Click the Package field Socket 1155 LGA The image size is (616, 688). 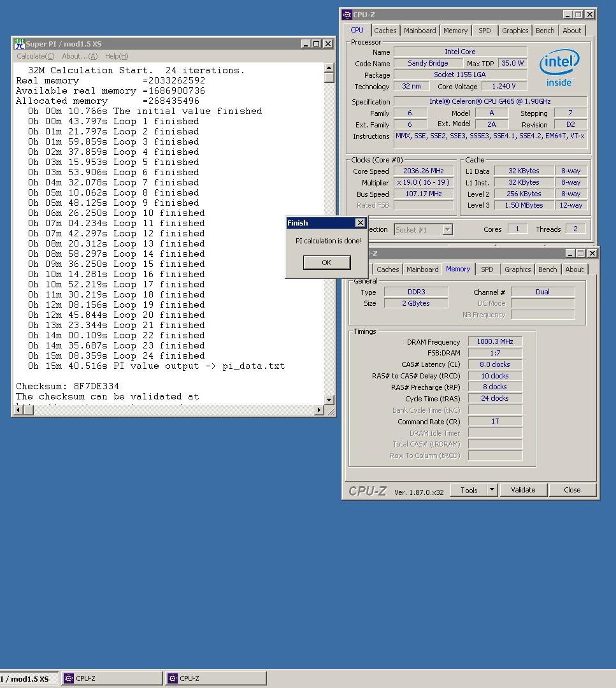pos(460,75)
